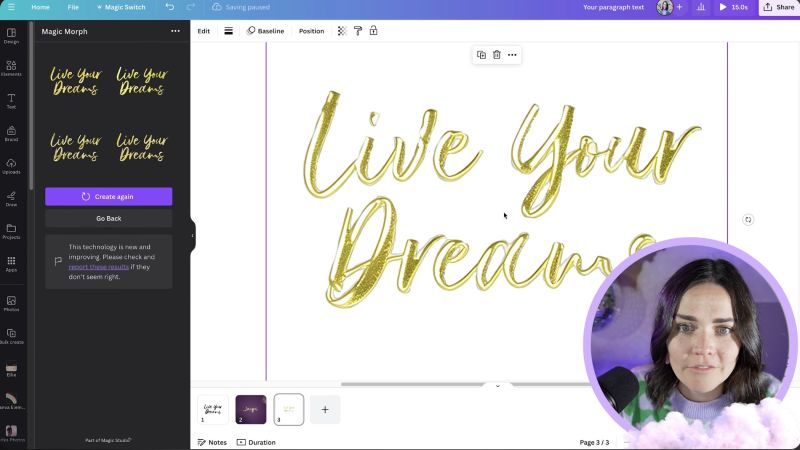Open the Photos sidebar tab
This screenshot has width=800, height=450.
tap(11, 304)
